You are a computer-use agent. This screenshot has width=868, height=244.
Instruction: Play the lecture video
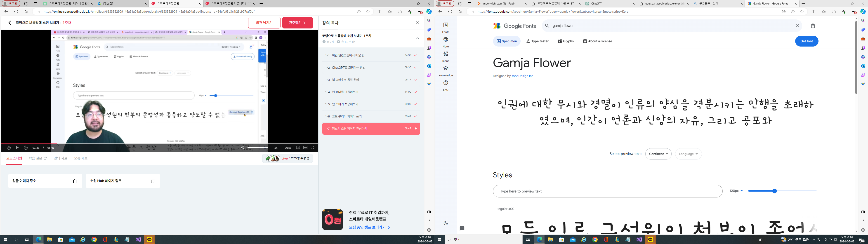17,148
